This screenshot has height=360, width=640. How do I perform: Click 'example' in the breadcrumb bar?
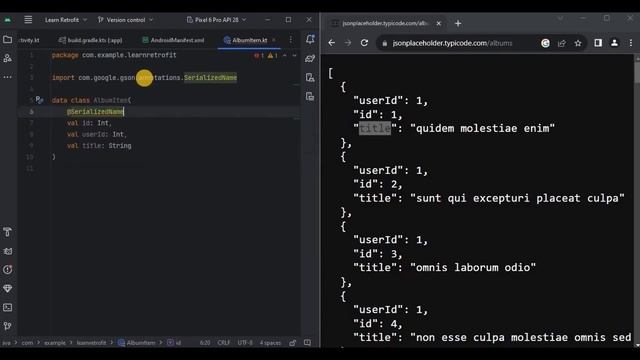click(x=55, y=343)
